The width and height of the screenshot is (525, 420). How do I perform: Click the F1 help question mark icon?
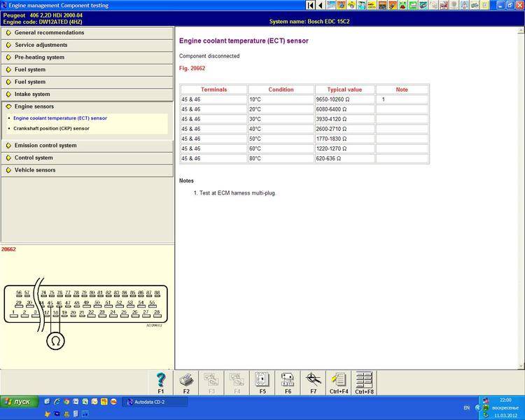[x=161, y=380]
